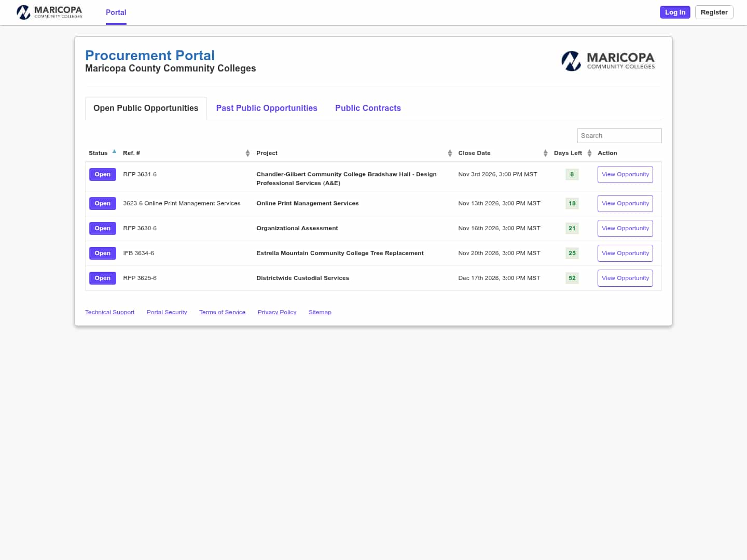The height and width of the screenshot is (560, 747).
Task: Click the Register button
Action: click(714, 12)
